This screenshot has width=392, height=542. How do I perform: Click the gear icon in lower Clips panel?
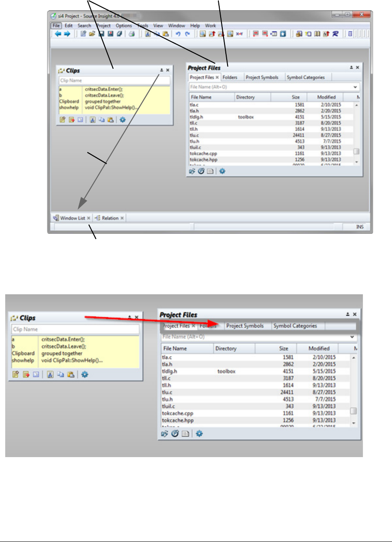84,374
